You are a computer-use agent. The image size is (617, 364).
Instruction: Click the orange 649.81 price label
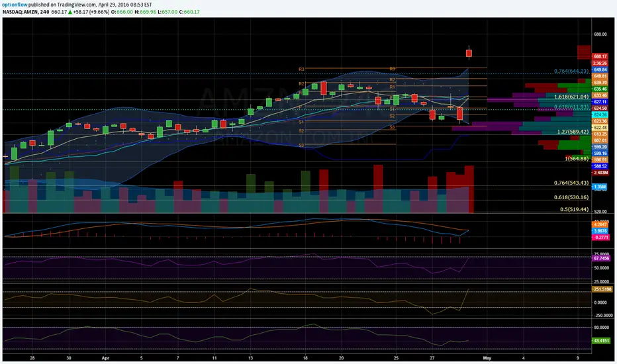point(600,76)
